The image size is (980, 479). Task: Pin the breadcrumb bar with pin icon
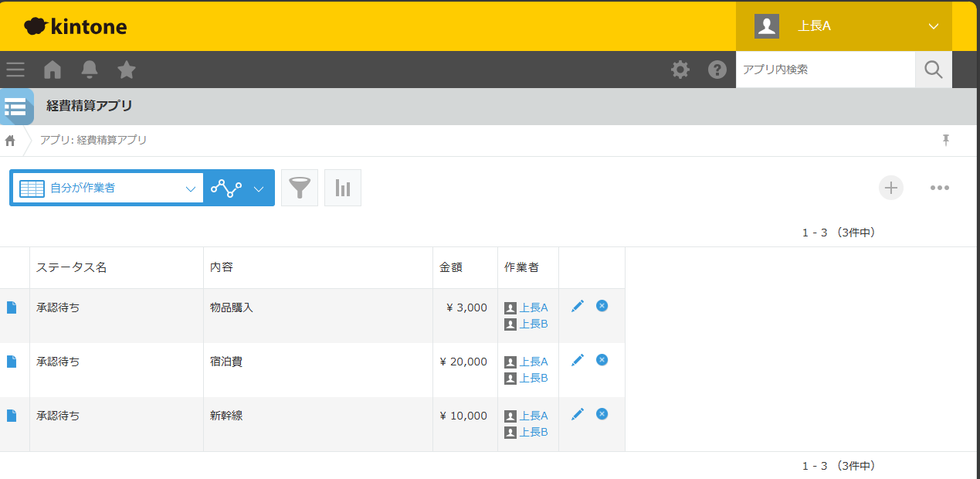point(946,140)
